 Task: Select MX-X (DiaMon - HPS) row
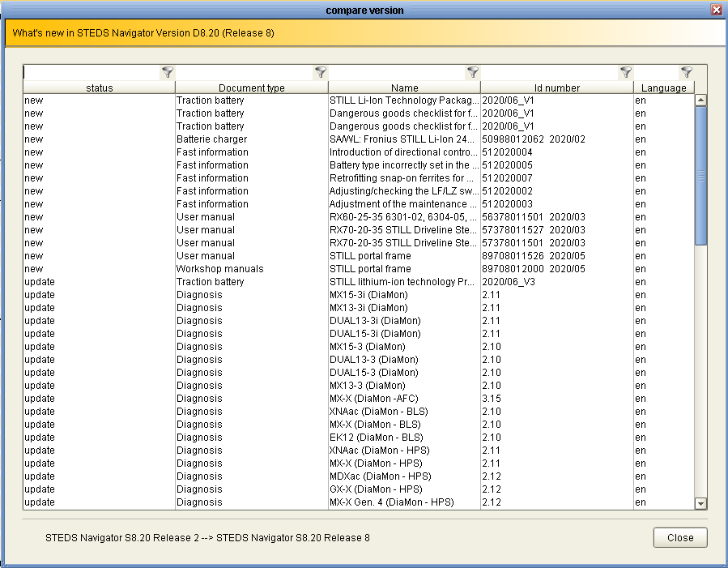[359, 464]
